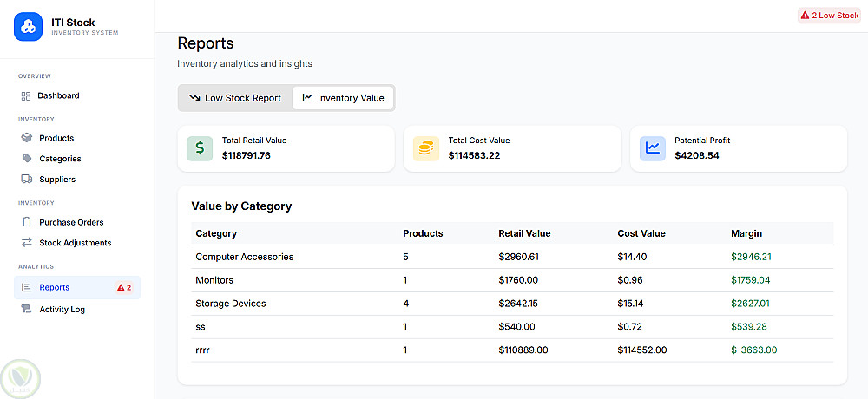Click the Purchase Orders clipboard icon
The image size is (868, 399).
[x=26, y=222]
